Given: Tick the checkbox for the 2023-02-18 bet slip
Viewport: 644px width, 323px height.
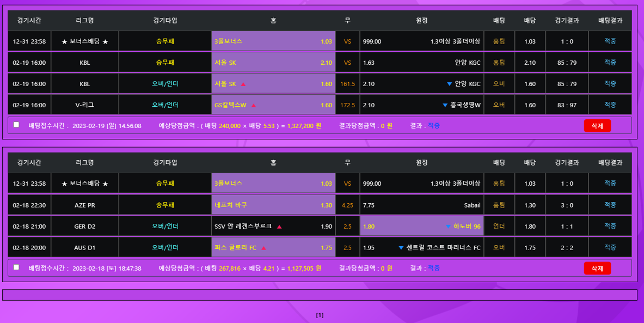Looking at the screenshot, I should [16, 267].
